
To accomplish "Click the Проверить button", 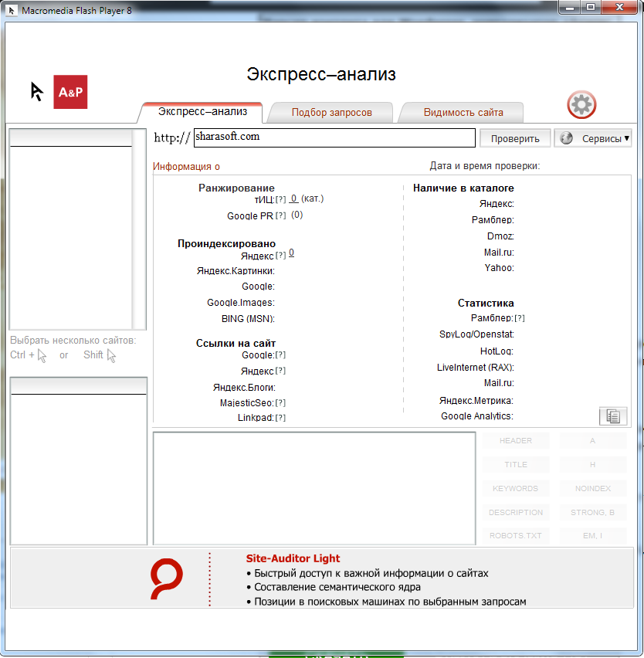I will pos(515,138).
